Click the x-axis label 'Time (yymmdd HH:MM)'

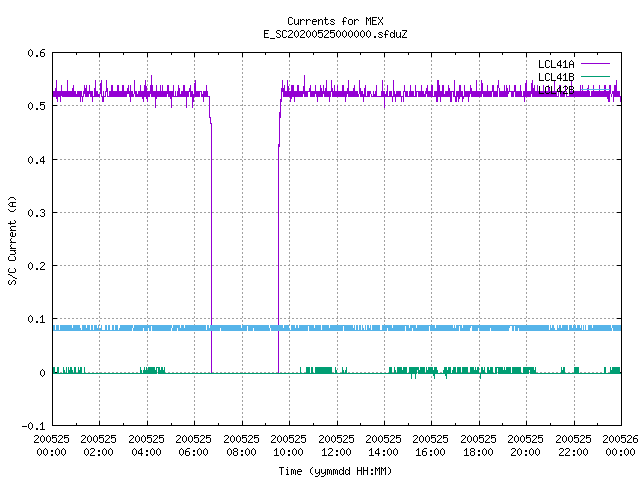[x=335, y=471]
